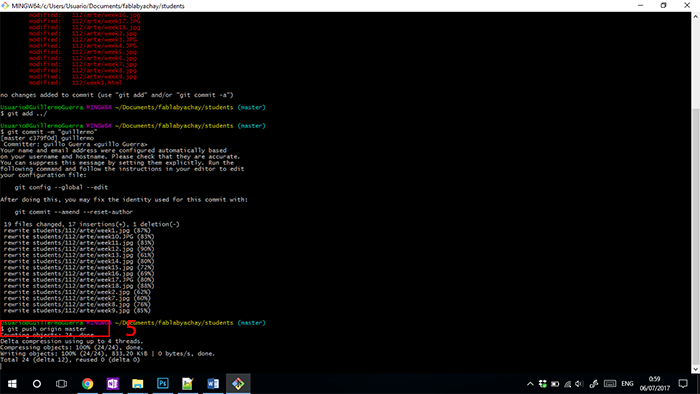Open the network Wi-Fi tray icon
The image size is (700, 394).
567,384
